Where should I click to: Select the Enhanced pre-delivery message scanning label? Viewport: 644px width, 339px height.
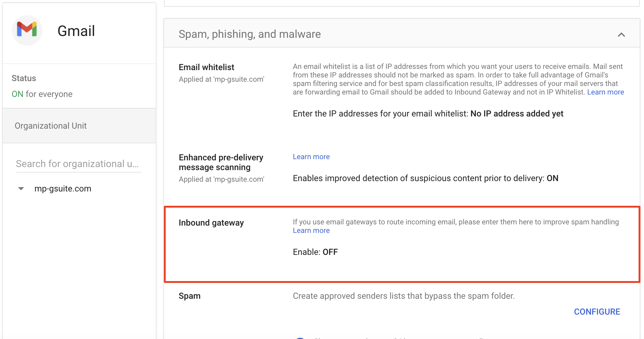coord(221,162)
